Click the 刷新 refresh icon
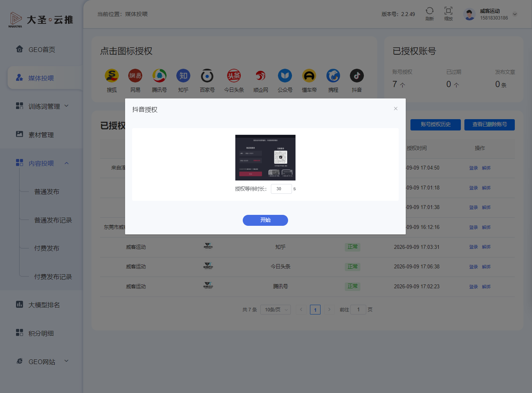The image size is (532, 393). click(x=430, y=11)
